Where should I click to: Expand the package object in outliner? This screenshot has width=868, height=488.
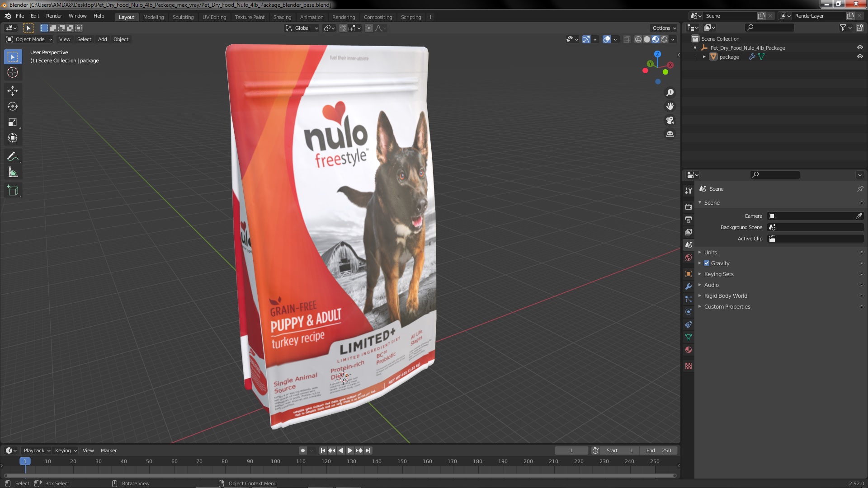704,56
